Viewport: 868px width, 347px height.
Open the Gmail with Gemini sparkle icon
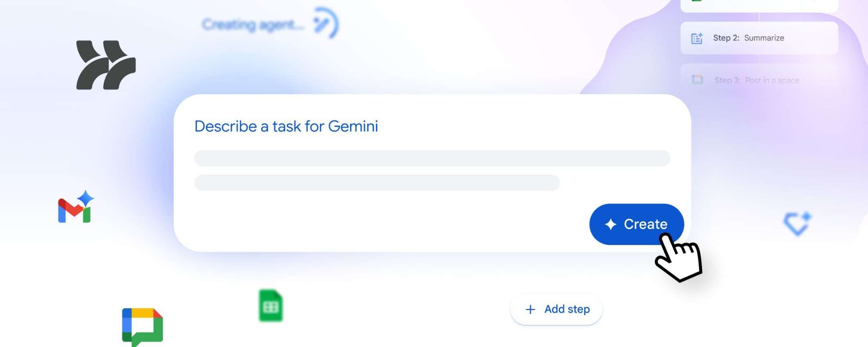point(76,207)
